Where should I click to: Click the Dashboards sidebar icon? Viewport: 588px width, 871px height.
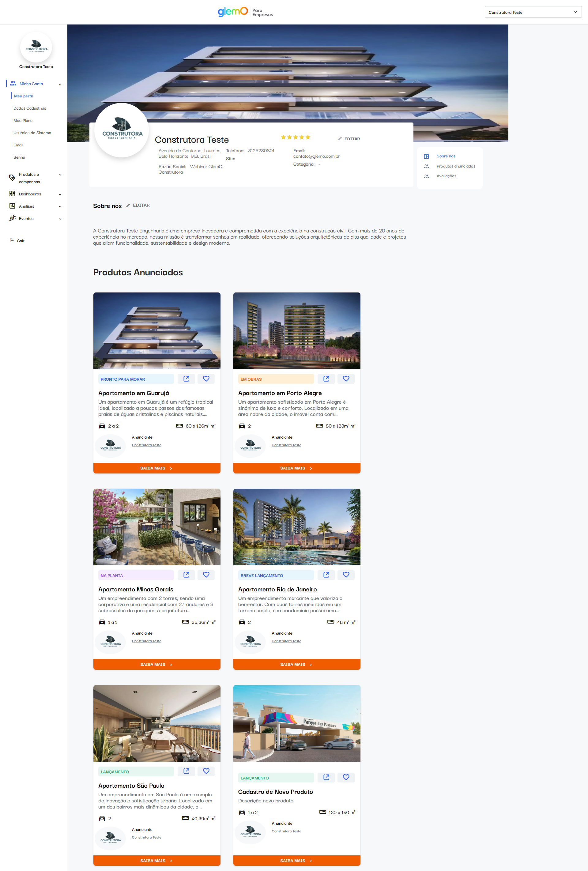tap(12, 194)
